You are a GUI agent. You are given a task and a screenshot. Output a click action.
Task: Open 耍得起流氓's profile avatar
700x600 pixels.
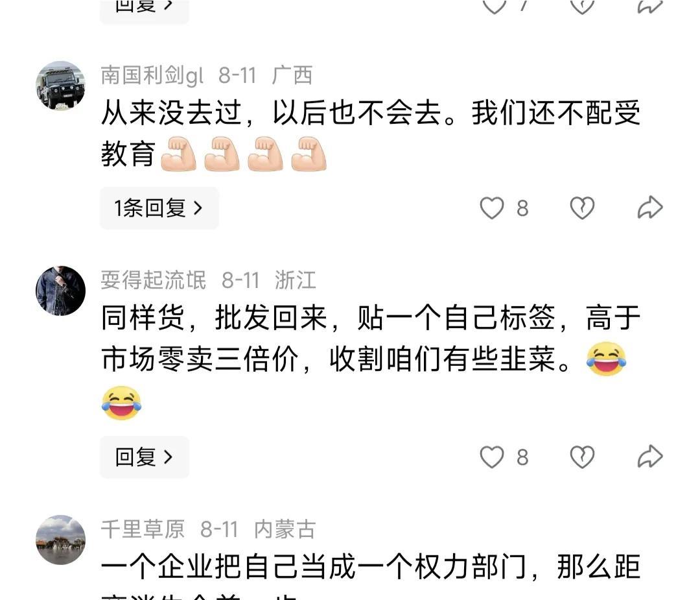[x=61, y=291]
